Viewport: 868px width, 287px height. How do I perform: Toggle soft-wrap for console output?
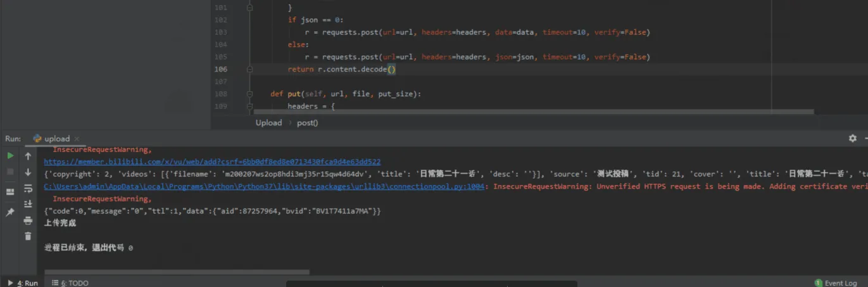(28, 189)
